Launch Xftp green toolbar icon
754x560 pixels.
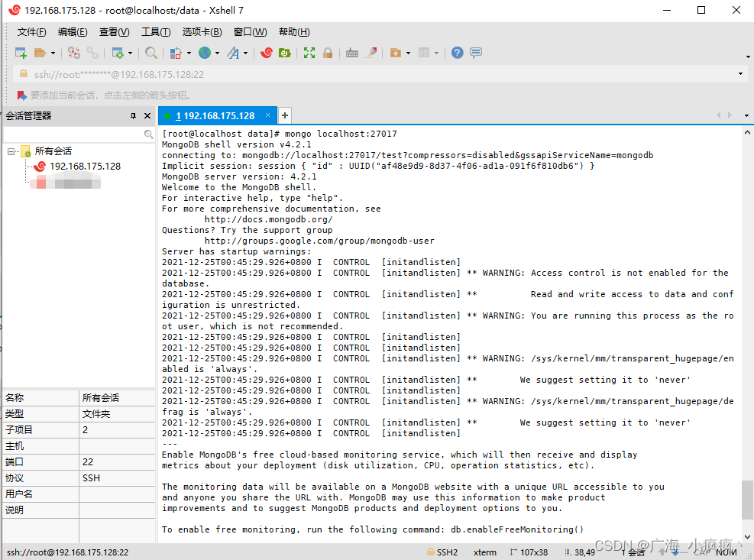click(285, 53)
